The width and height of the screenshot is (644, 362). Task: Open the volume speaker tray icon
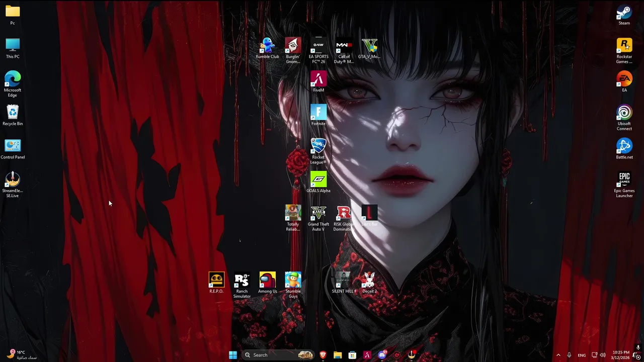click(x=603, y=355)
